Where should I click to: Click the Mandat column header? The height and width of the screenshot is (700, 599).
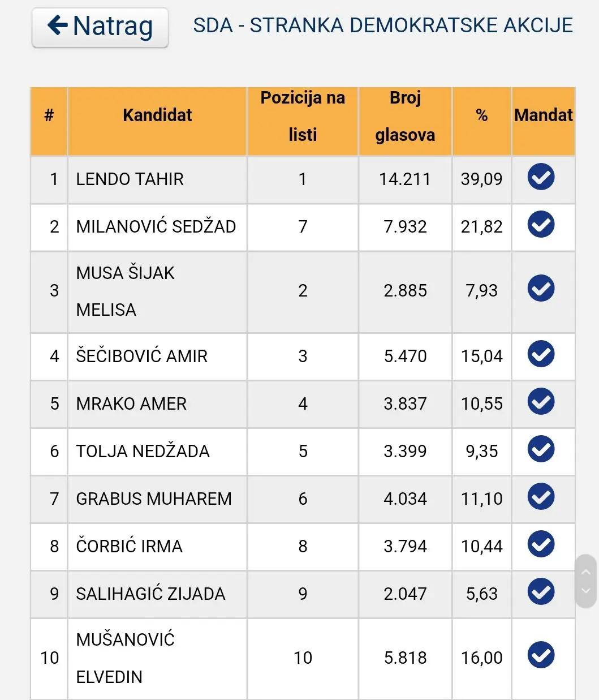click(543, 115)
